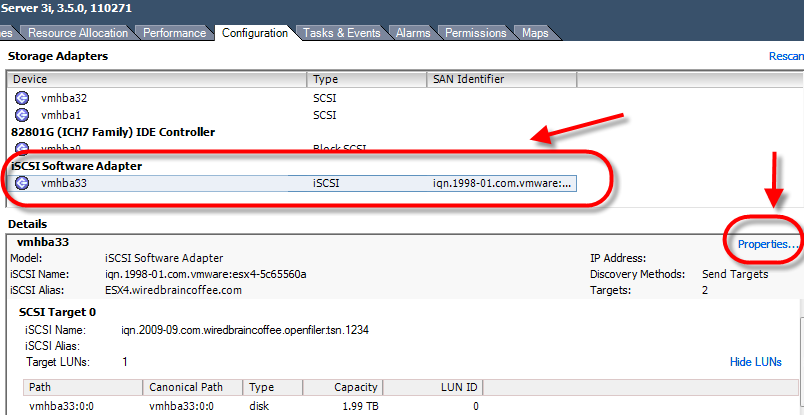Open the adapter Properties link

[x=767, y=244]
